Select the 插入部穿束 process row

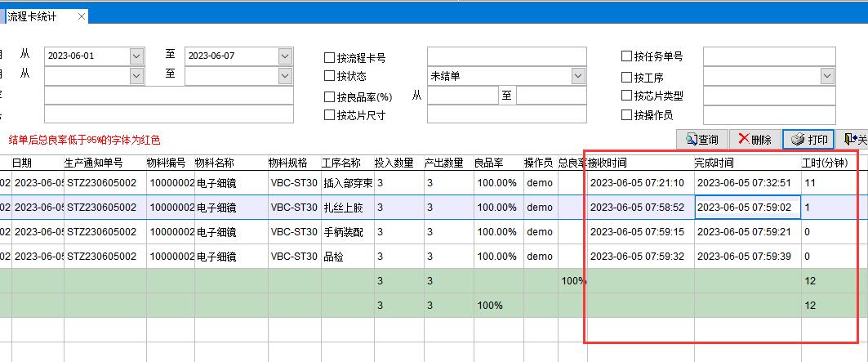[347, 183]
